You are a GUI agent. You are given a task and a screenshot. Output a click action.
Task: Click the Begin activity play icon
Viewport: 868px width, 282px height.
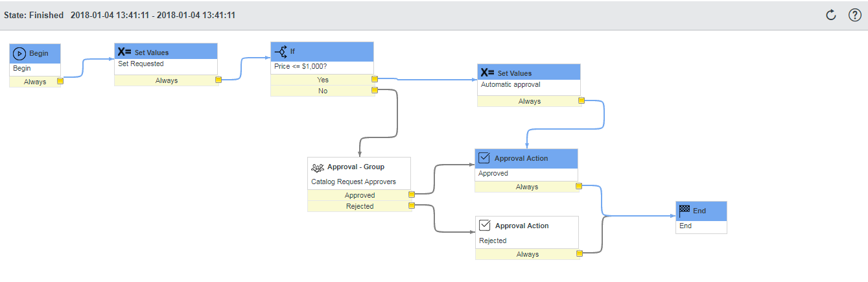coord(19,53)
